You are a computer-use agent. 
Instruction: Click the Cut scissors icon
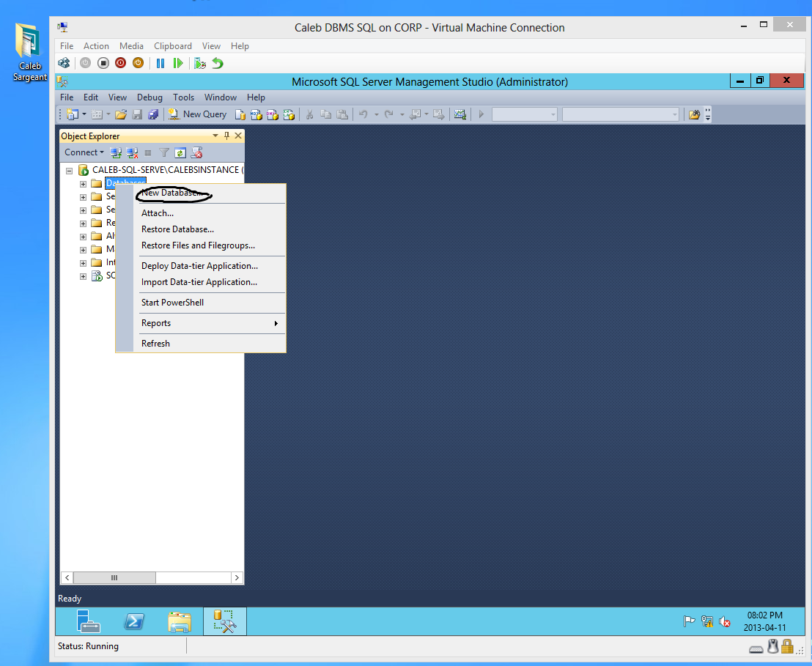[310, 114]
